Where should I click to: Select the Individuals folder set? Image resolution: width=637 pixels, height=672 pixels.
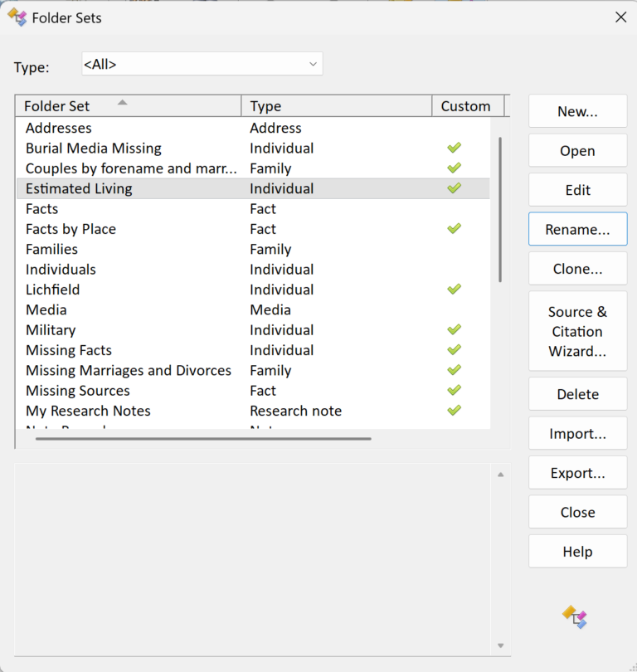[x=253, y=269]
